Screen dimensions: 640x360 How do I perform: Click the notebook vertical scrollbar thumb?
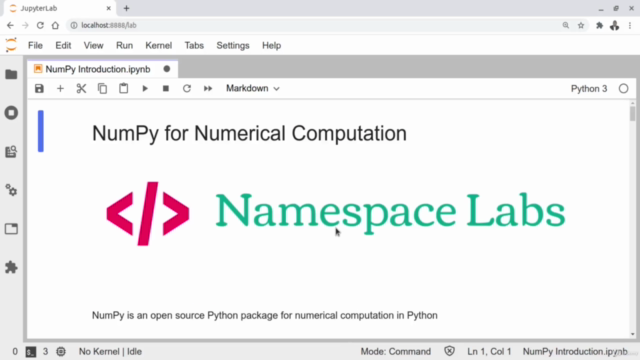point(632,113)
